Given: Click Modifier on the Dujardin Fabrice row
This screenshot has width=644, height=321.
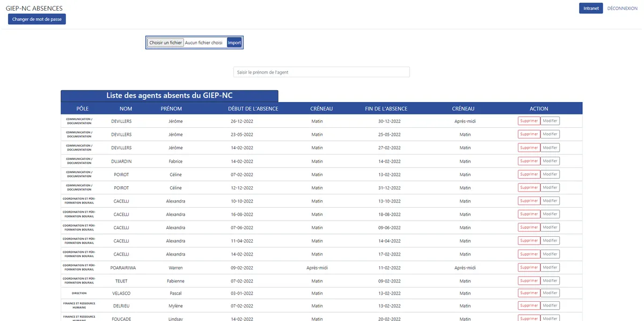Looking at the screenshot, I should (550, 161).
